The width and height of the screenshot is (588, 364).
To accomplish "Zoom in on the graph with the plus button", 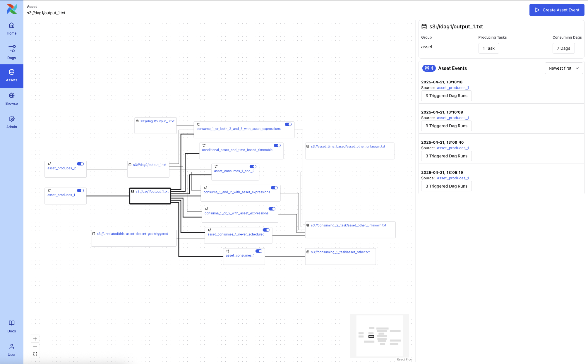I will coord(35,339).
